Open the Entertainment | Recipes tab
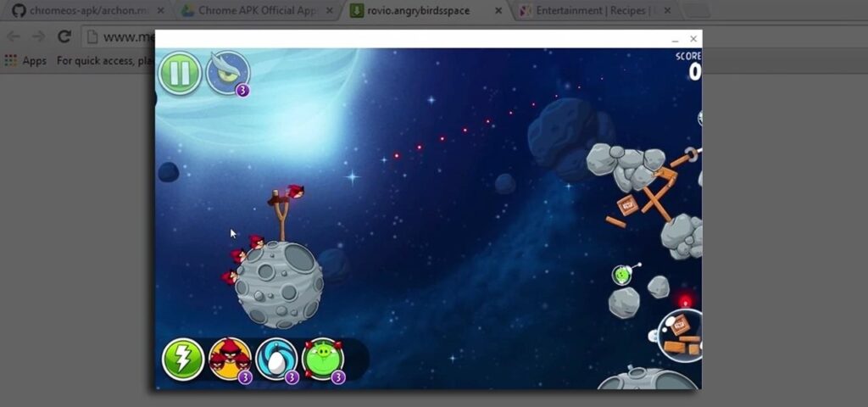This screenshot has height=407, width=868. 595,10
